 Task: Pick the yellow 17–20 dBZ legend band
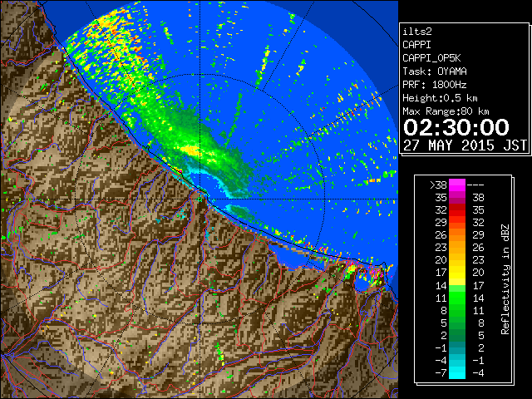(457, 273)
